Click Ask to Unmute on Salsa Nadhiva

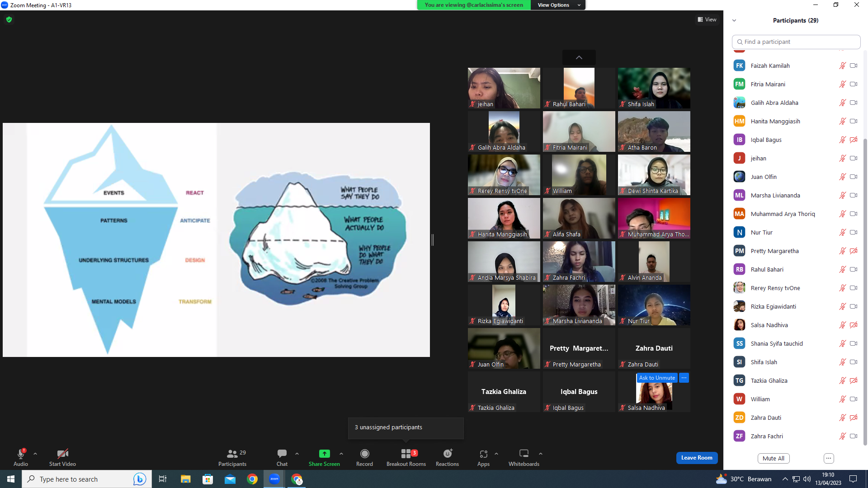point(657,378)
